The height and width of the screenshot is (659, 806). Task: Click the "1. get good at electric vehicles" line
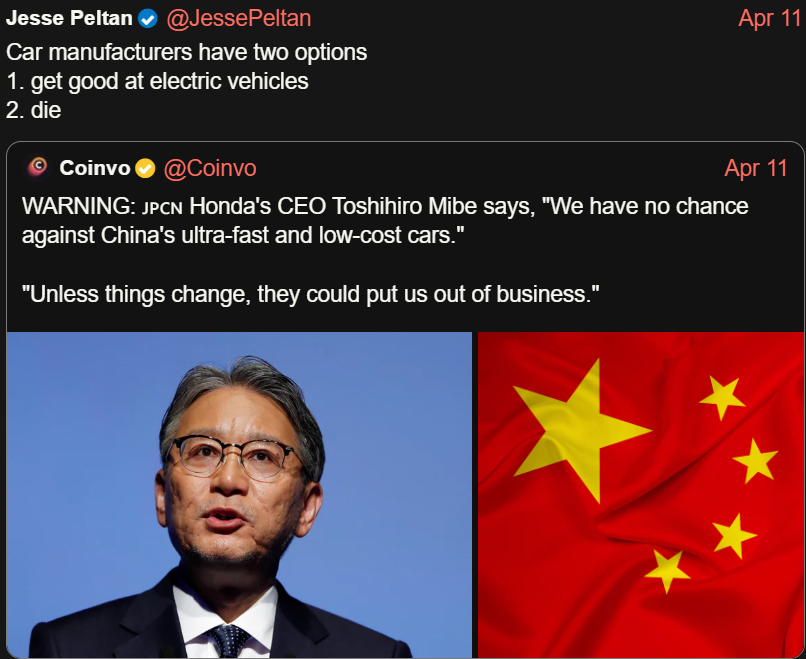(157, 81)
